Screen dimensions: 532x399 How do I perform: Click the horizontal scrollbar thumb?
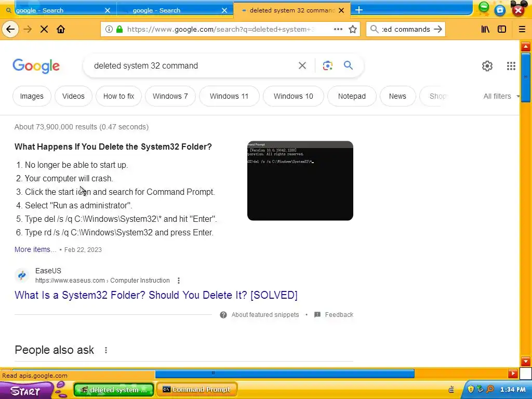(285, 373)
